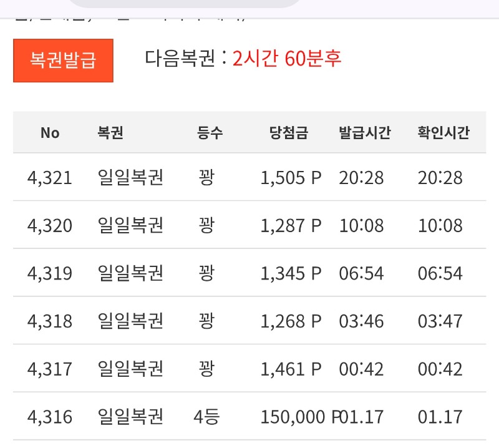Tap ticket number 4,319

click(x=50, y=273)
